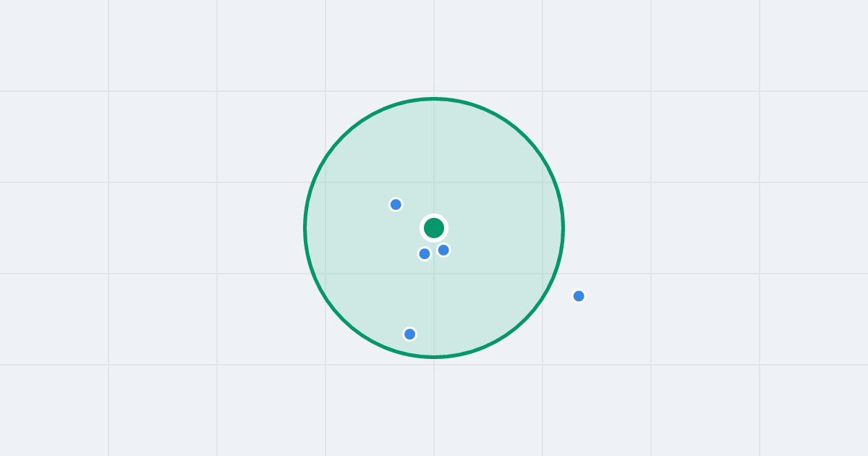Screen dimensions: 868x456
Task: Click shaded area right of the center marker
Action: click(x=506, y=228)
